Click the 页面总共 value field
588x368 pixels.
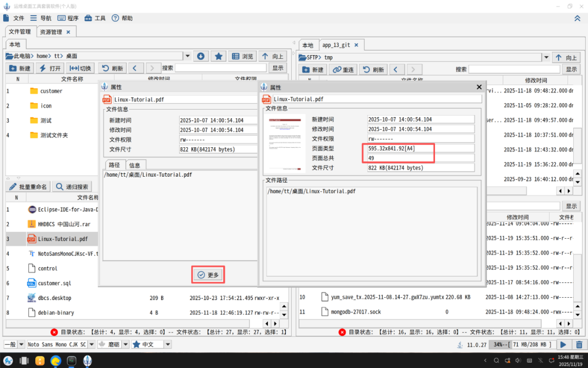pyautogui.click(x=421, y=158)
